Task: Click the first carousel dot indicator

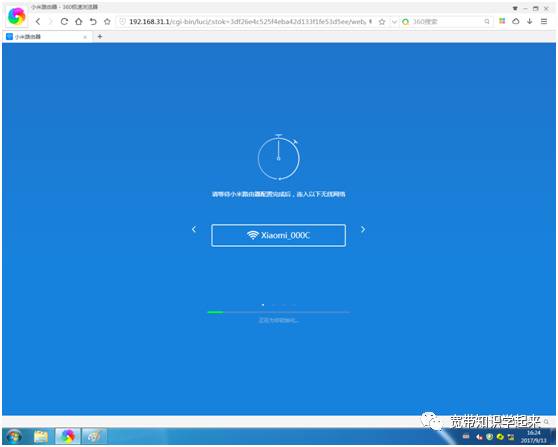Action: pos(263,305)
